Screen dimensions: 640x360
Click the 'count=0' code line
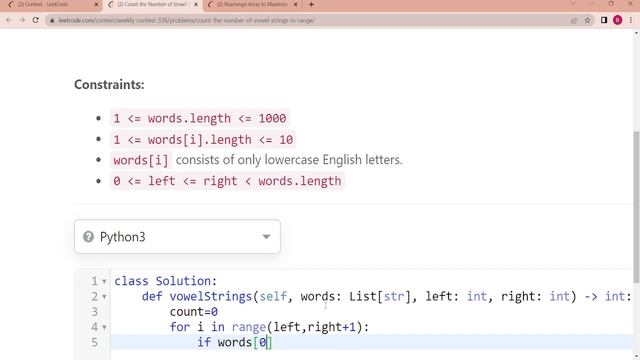[x=193, y=312]
